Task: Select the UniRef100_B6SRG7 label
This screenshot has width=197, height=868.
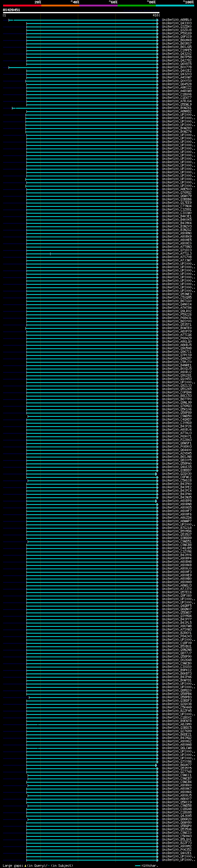Action: (x=177, y=43)
